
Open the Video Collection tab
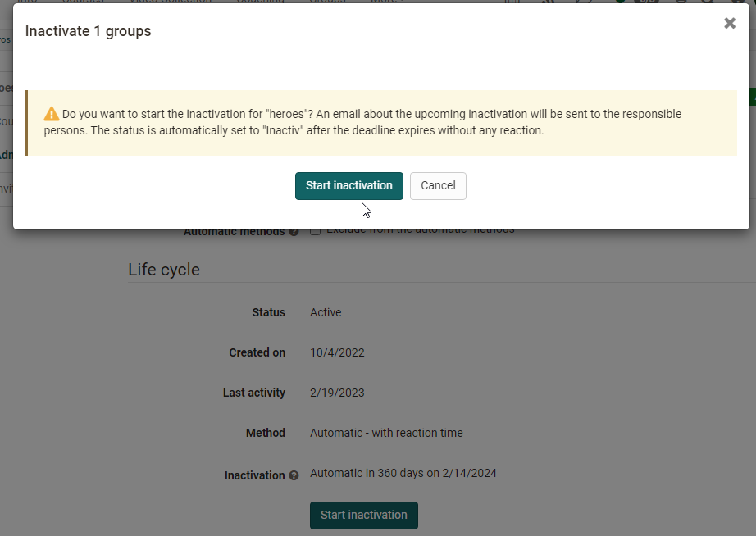click(x=172, y=2)
